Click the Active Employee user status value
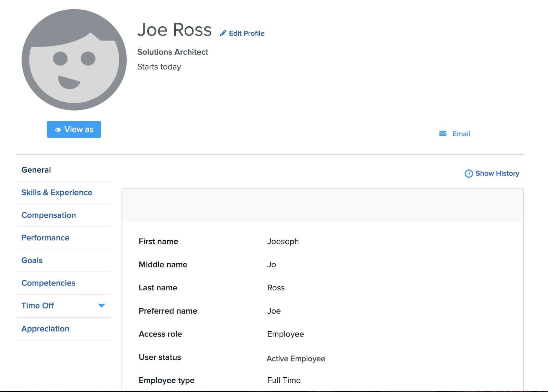548x392 pixels. point(296,358)
